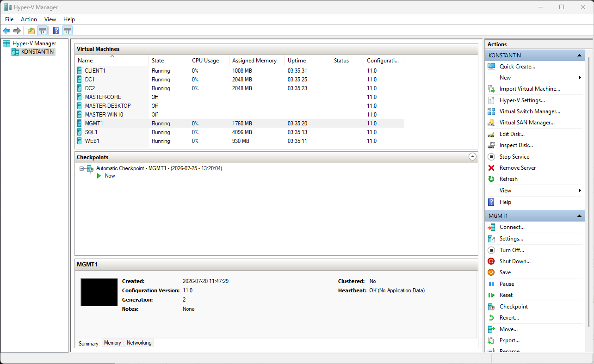Open the File menu
The image size is (594, 364).
point(9,19)
